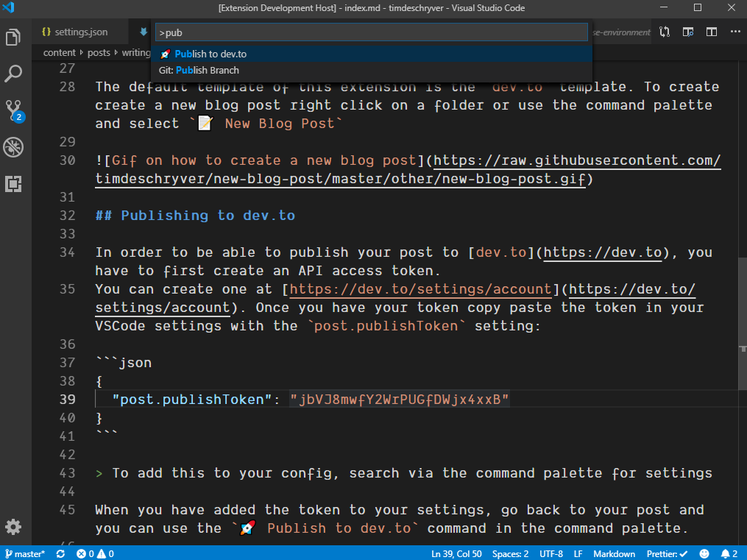Change file encoding UTF-8
747x560 pixels.
(x=551, y=554)
